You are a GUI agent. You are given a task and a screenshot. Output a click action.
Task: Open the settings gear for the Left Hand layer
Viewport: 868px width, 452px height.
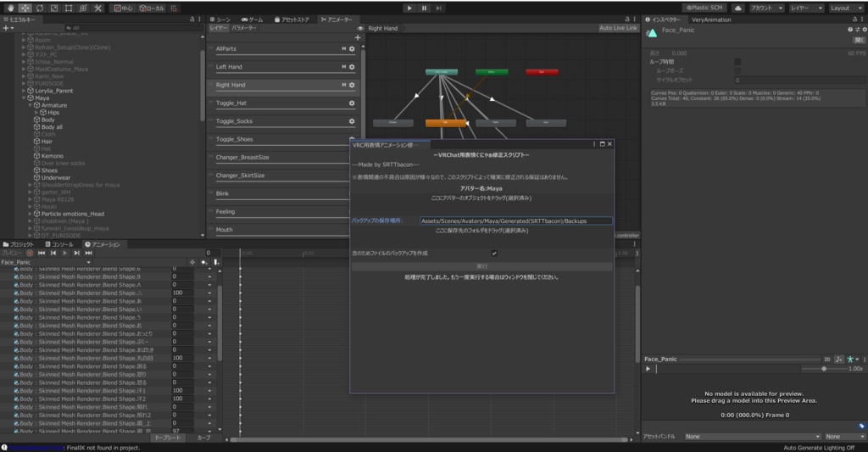coord(352,67)
